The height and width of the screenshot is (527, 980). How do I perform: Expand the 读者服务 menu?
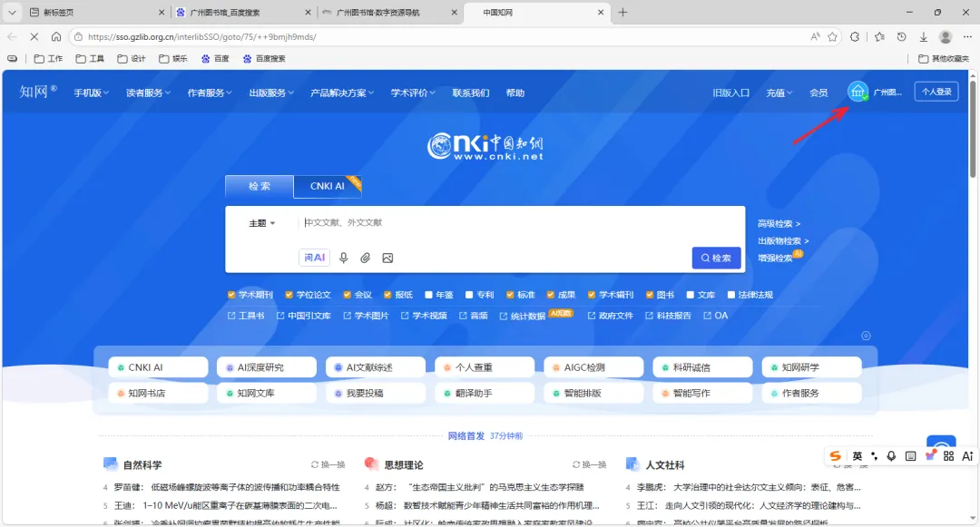click(x=148, y=93)
